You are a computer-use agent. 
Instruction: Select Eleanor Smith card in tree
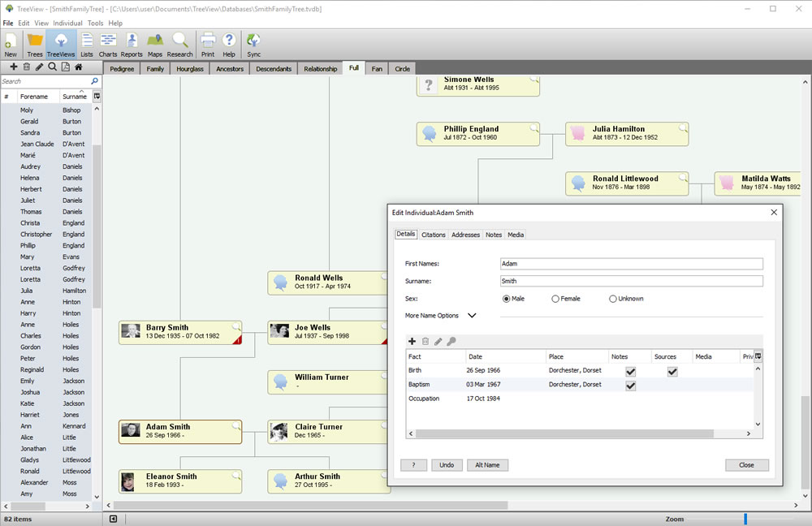coord(180,481)
